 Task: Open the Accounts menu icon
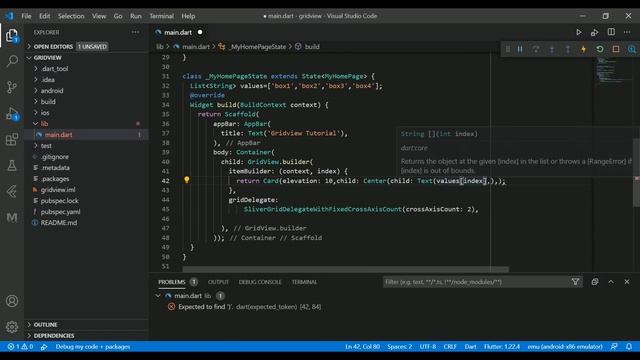click(12, 301)
